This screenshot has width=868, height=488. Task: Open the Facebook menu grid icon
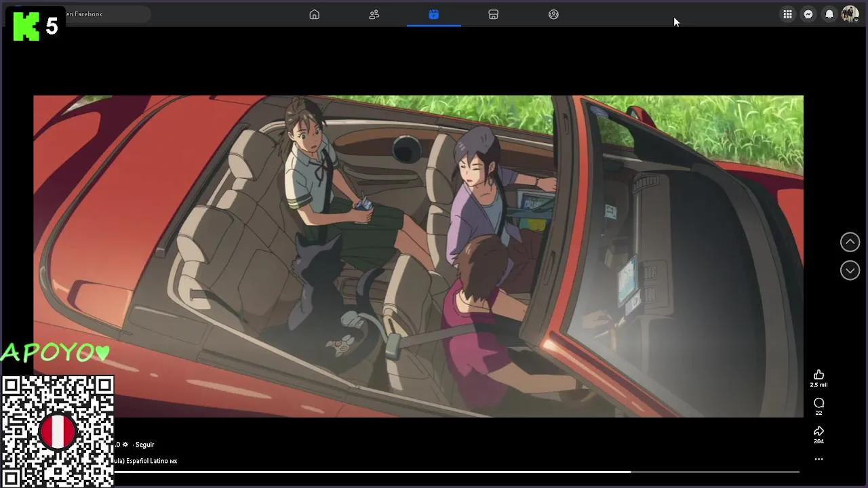point(787,14)
